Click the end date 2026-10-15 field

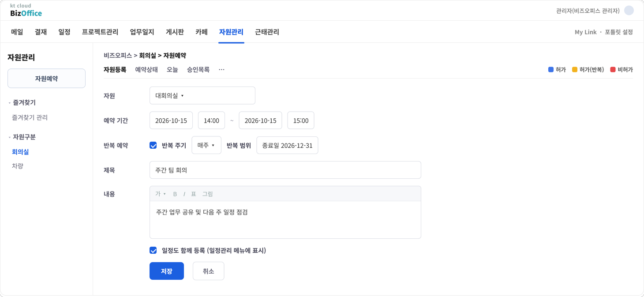260,120
